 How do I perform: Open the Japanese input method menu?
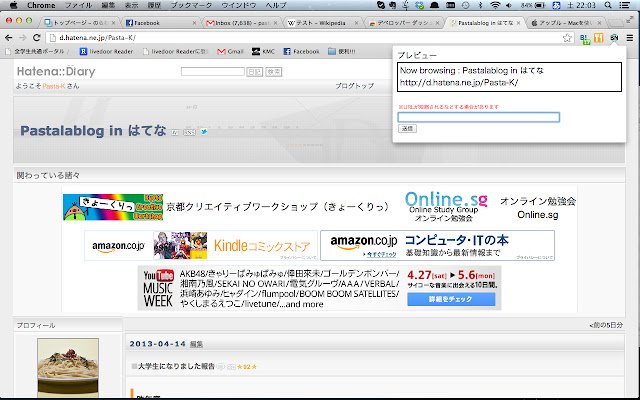(556, 5)
